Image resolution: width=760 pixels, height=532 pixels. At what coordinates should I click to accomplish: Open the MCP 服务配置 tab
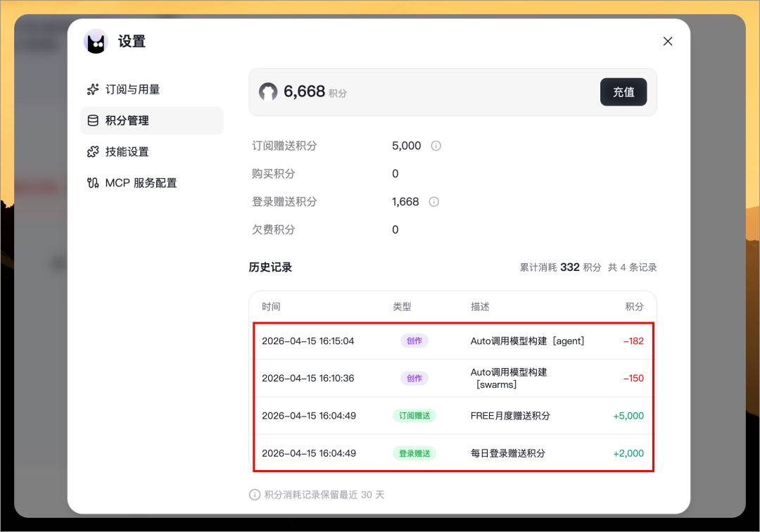click(x=141, y=183)
